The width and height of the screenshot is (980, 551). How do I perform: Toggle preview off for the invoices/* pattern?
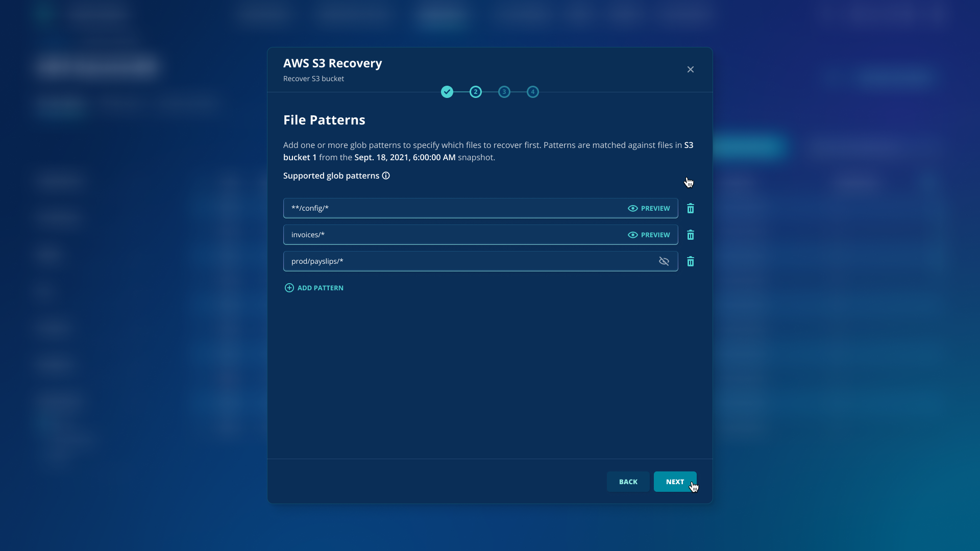click(x=633, y=235)
